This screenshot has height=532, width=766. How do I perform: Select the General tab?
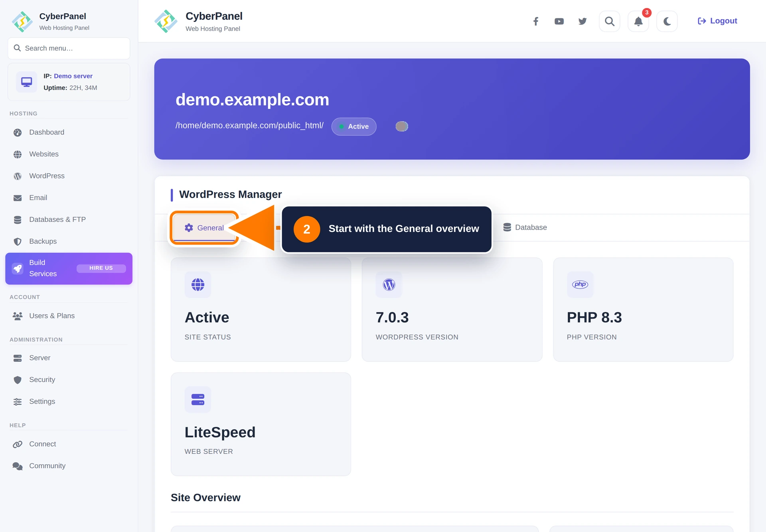click(204, 228)
